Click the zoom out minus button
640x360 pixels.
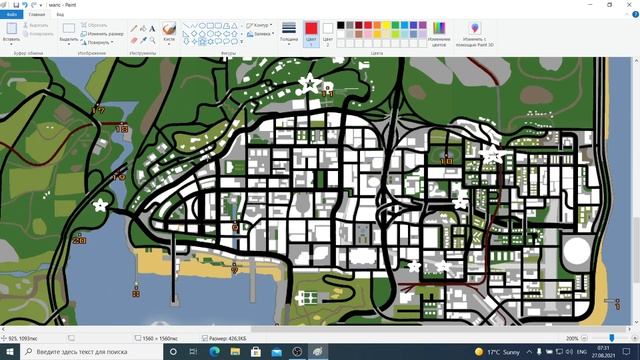coord(584,338)
